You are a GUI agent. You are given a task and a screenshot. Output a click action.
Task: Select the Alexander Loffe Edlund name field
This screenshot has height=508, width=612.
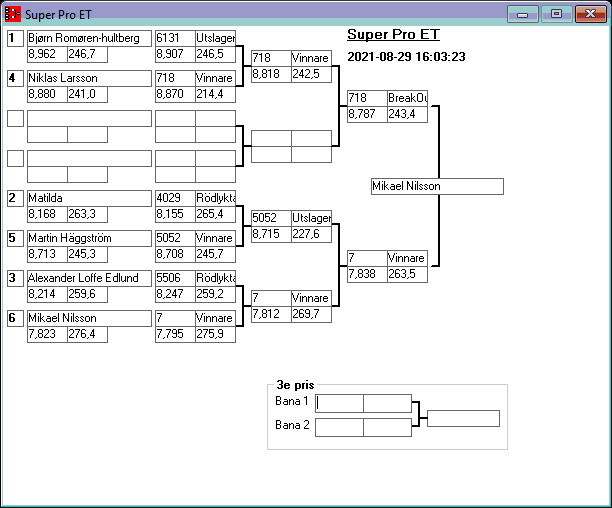tap(89, 278)
